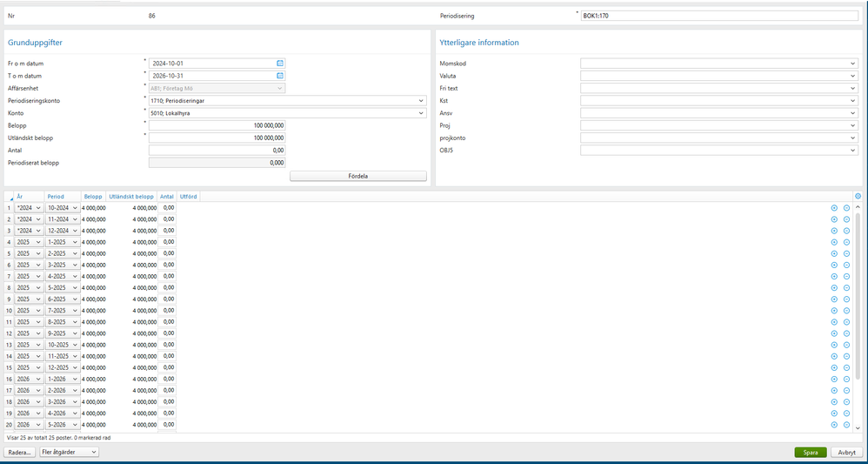Add a row after period 5-2026
This screenshot has height=464, width=868.
pyautogui.click(x=834, y=425)
